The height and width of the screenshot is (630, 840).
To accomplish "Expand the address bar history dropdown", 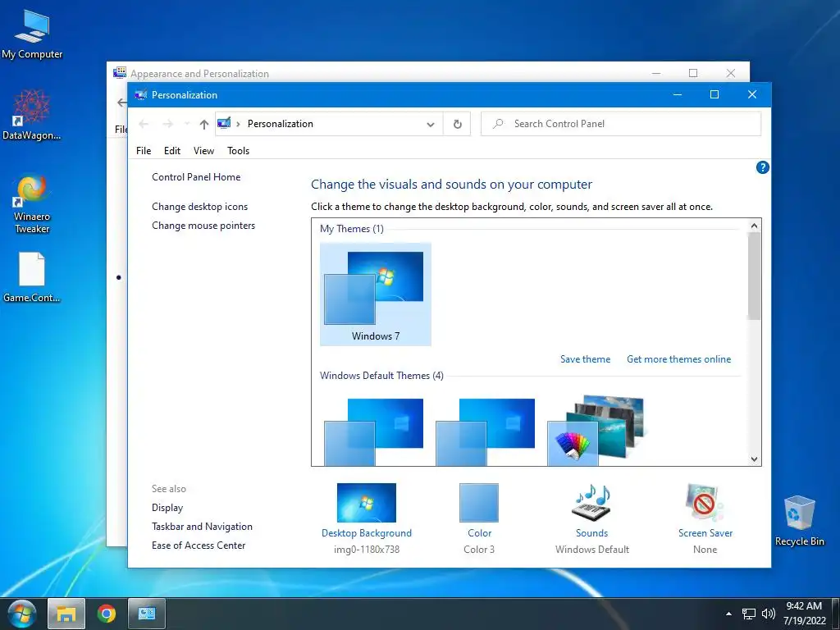I will click(x=430, y=125).
